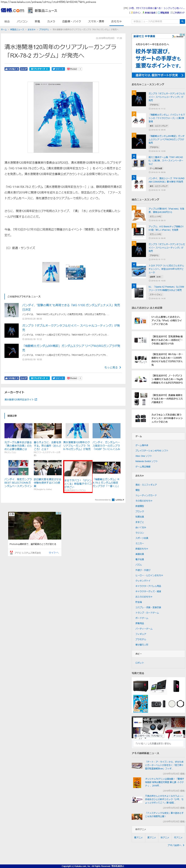The height and width of the screenshot is (868, 186).
Task: Click external link icon beside 清水開港120周年記念サイト
Action: point(36,400)
